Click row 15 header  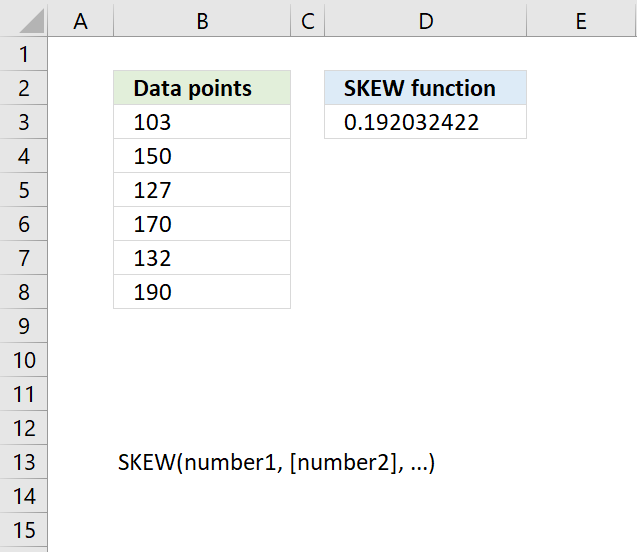(x=24, y=530)
